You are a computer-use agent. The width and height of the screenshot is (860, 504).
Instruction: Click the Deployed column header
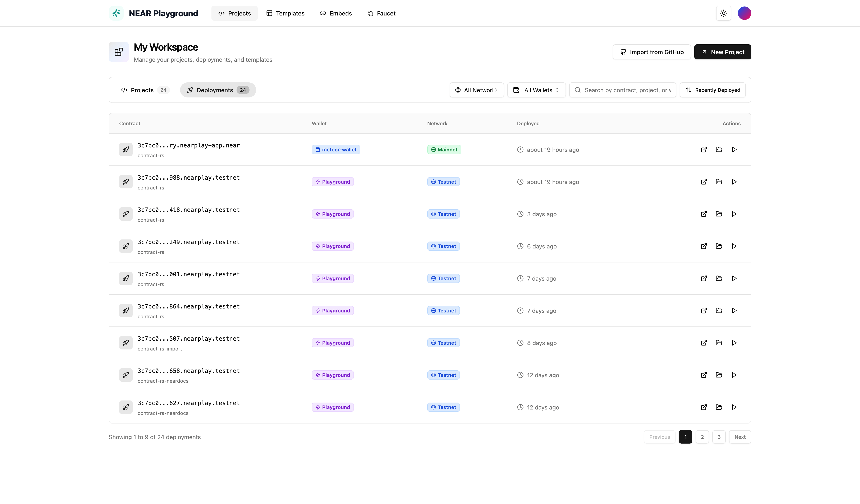(528, 124)
